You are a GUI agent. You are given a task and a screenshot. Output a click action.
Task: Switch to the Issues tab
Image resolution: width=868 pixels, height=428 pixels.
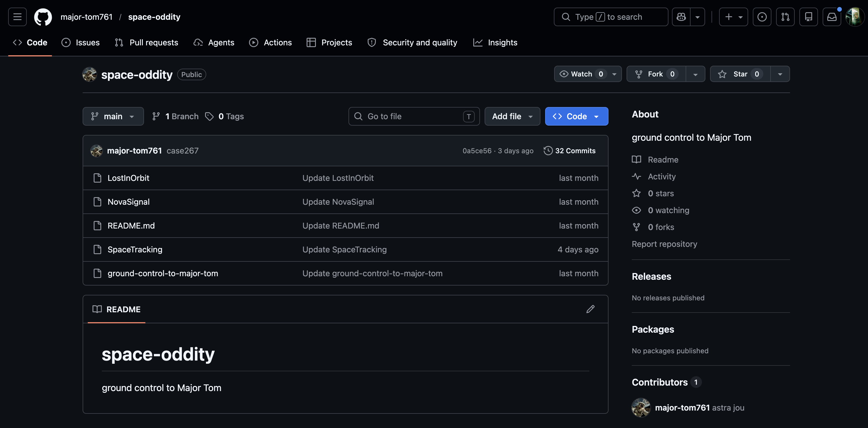pyautogui.click(x=81, y=42)
